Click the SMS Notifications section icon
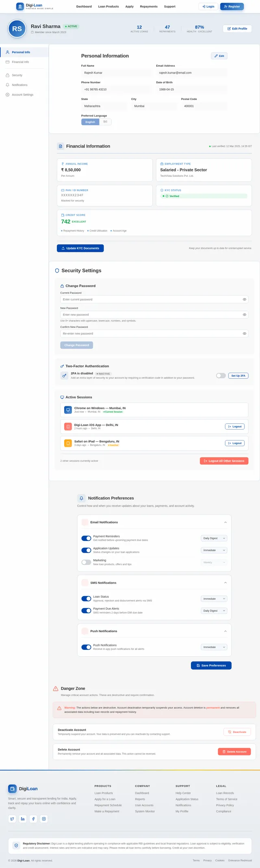 coord(85,583)
